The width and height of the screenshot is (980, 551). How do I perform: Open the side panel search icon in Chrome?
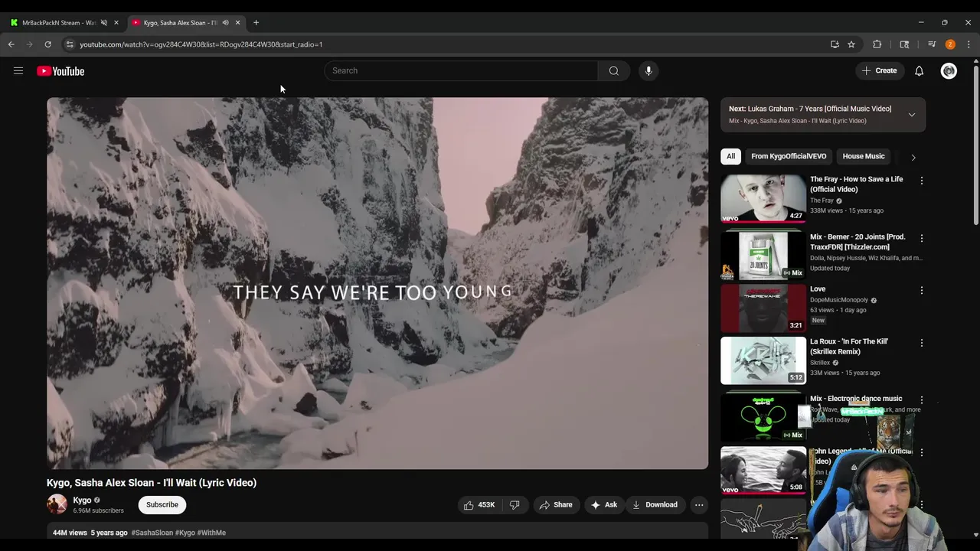click(x=904, y=44)
